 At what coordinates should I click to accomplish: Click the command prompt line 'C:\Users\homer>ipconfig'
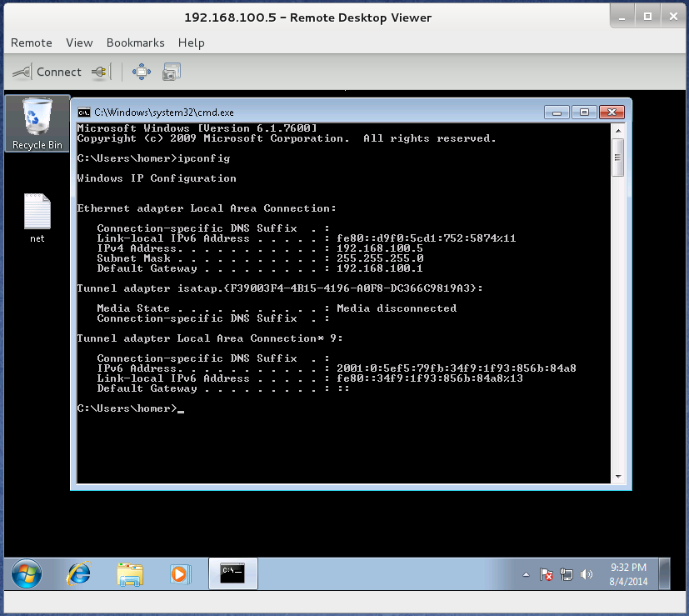point(153,158)
